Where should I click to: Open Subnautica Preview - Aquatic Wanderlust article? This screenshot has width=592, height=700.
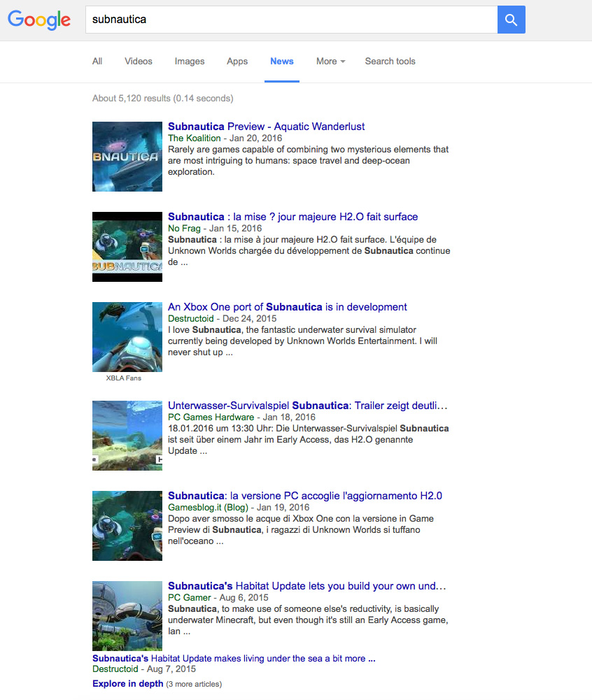[267, 127]
